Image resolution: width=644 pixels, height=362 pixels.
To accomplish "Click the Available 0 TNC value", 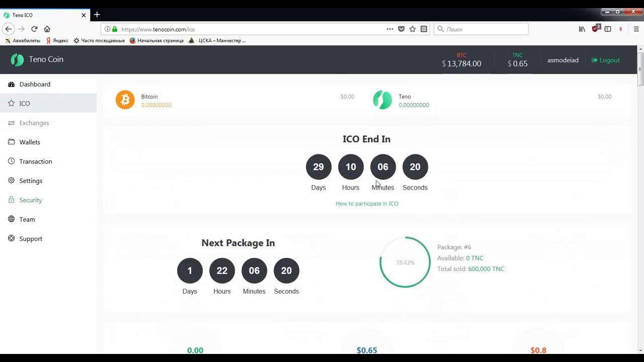I will coord(474,258).
